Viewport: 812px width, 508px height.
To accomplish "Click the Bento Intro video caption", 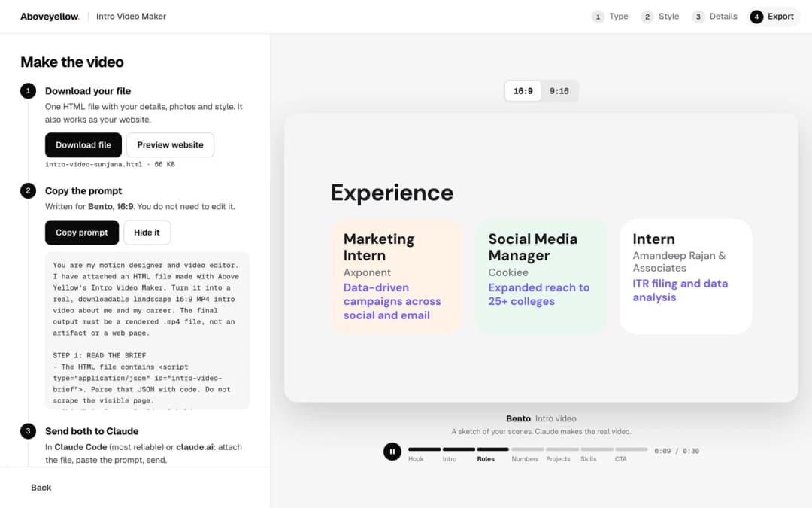I will (541, 419).
